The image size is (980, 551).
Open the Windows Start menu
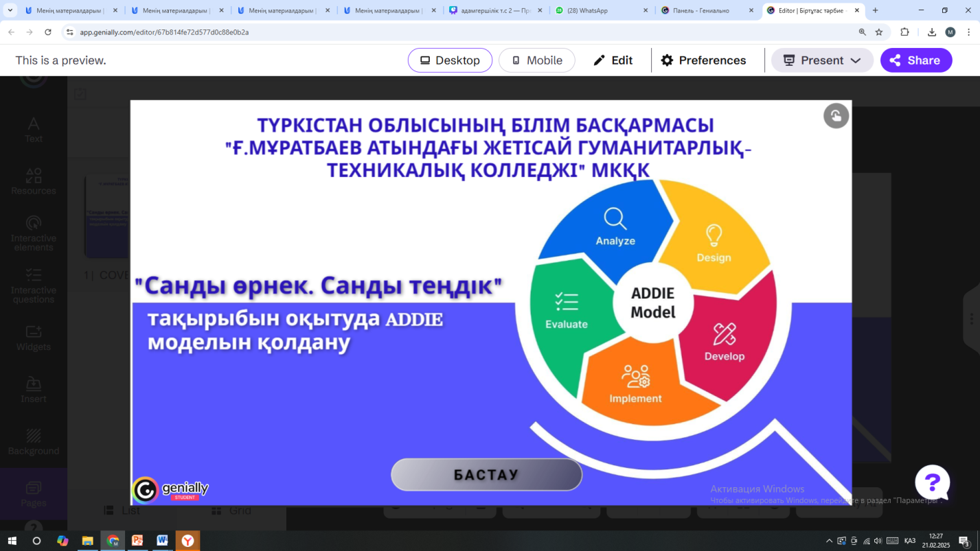[x=12, y=541]
